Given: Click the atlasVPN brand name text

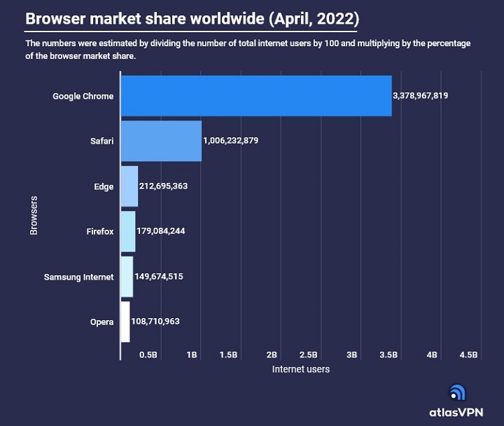Looking at the screenshot, I should (456, 413).
